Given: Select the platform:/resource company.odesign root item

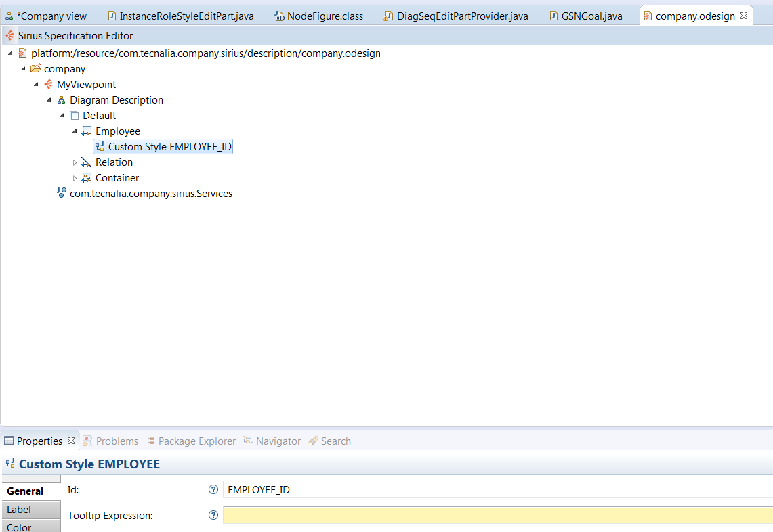Looking at the screenshot, I should pos(205,53).
